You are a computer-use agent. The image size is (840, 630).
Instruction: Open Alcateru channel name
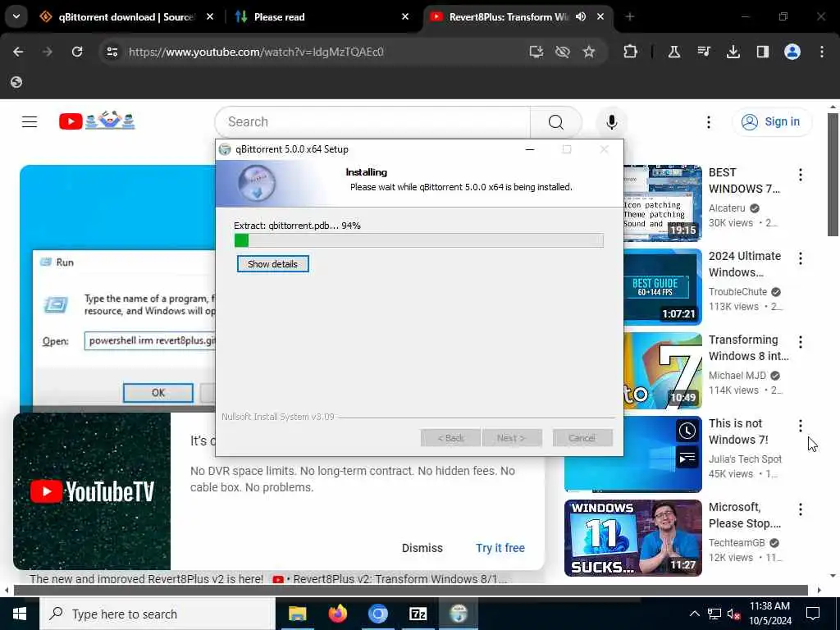[727, 208]
